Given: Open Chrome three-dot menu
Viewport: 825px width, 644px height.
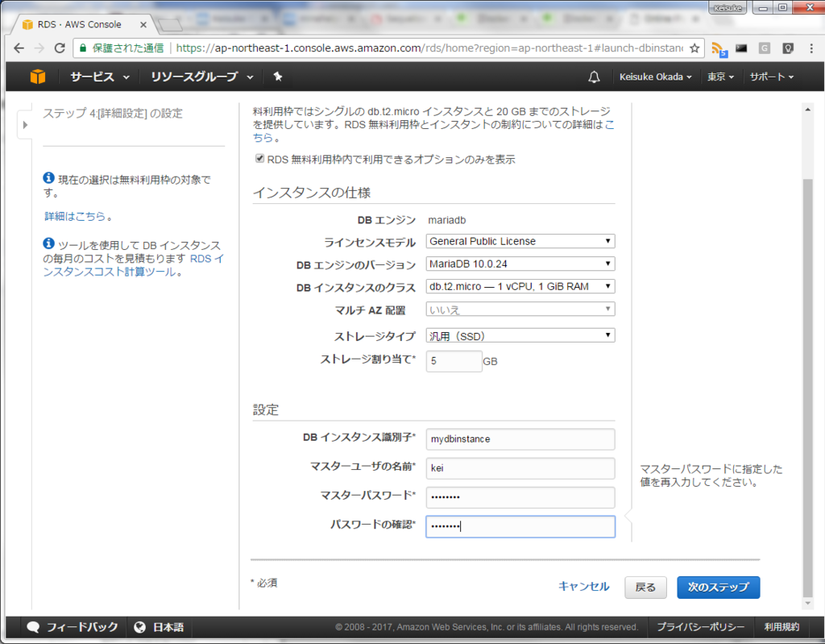Looking at the screenshot, I should tap(811, 48).
